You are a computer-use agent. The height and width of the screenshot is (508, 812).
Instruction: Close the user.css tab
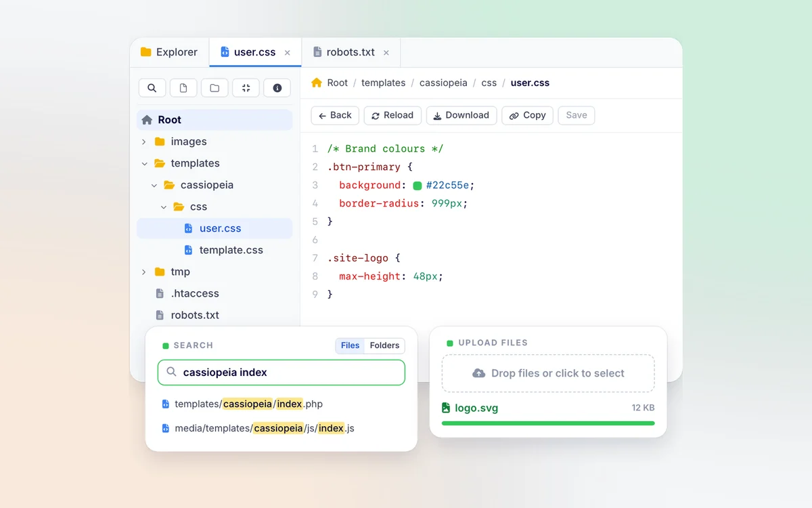click(288, 53)
